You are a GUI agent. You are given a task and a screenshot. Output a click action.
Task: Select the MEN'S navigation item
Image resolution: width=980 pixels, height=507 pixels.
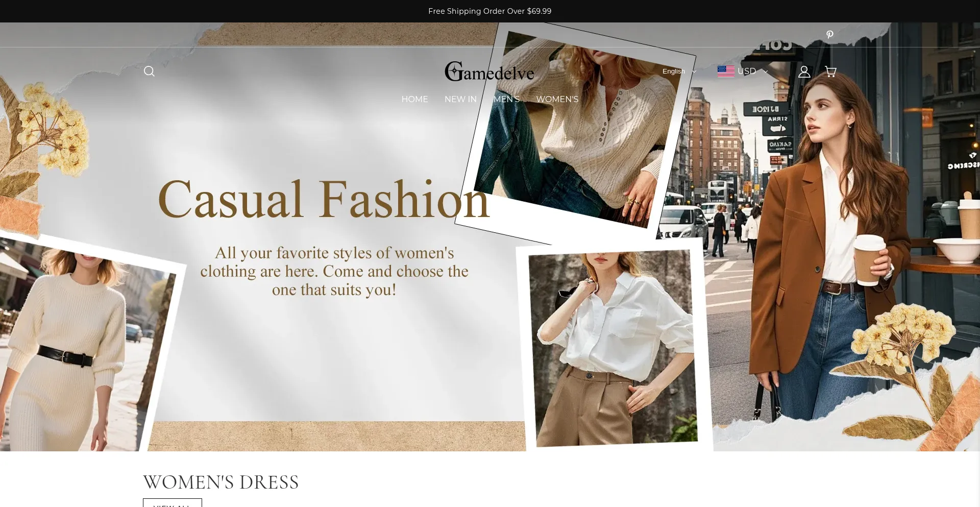(506, 99)
